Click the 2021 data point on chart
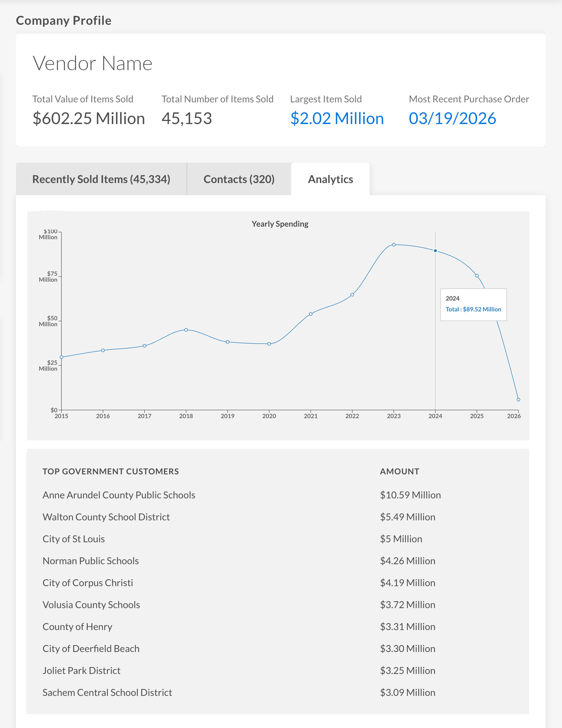The height and width of the screenshot is (728, 562). click(x=311, y=314)
